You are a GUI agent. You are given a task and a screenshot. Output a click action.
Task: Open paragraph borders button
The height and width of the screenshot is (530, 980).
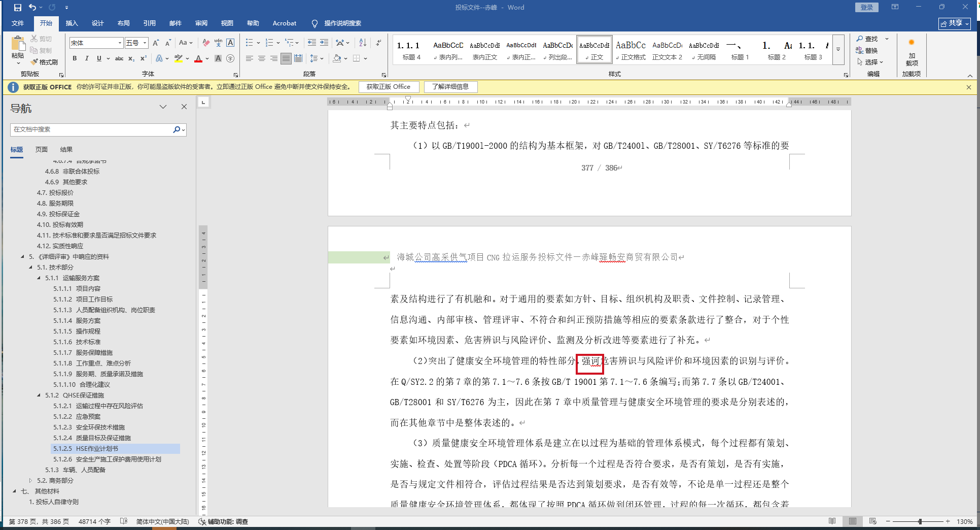[357, 58]
